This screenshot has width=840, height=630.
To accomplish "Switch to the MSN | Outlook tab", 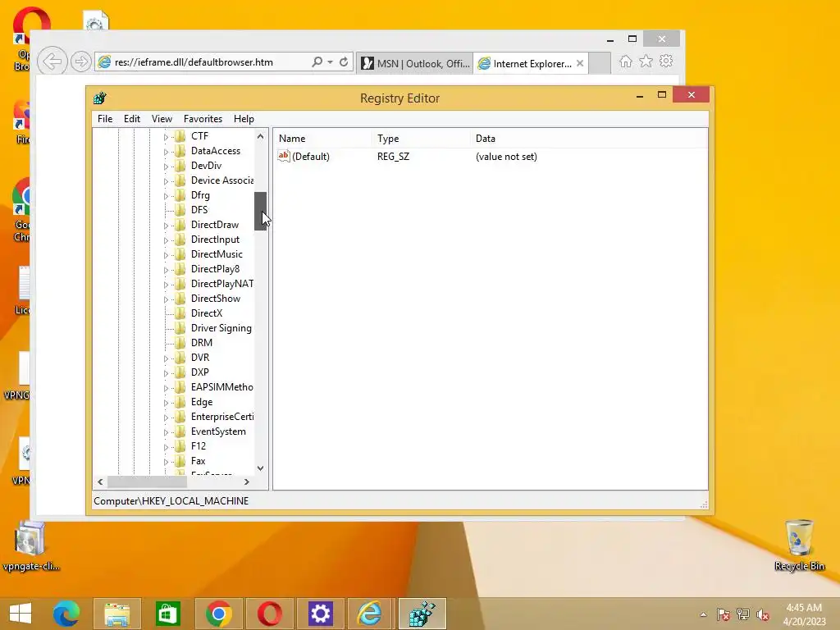I will click(x=415, y=63).
